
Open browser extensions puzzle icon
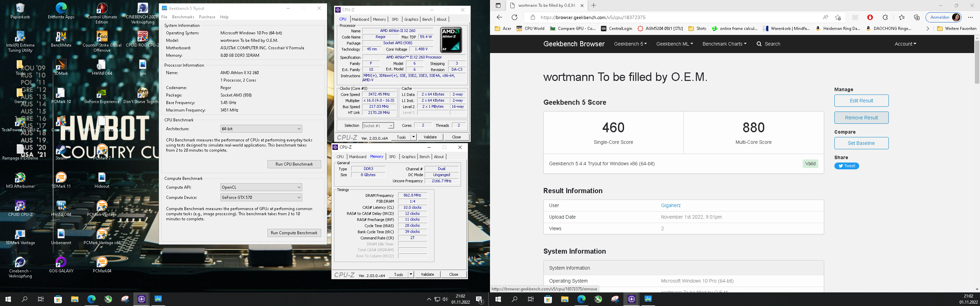pos(885,17)
